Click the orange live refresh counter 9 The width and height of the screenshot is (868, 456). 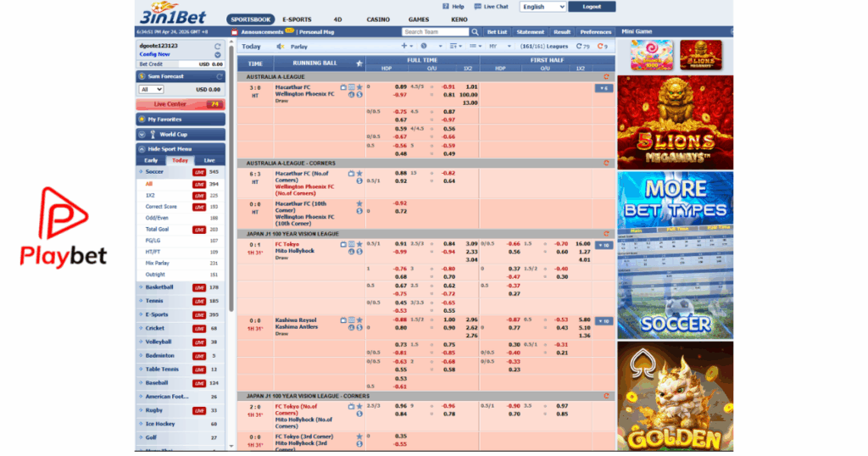pyautogui.click(x=603, y=47)
